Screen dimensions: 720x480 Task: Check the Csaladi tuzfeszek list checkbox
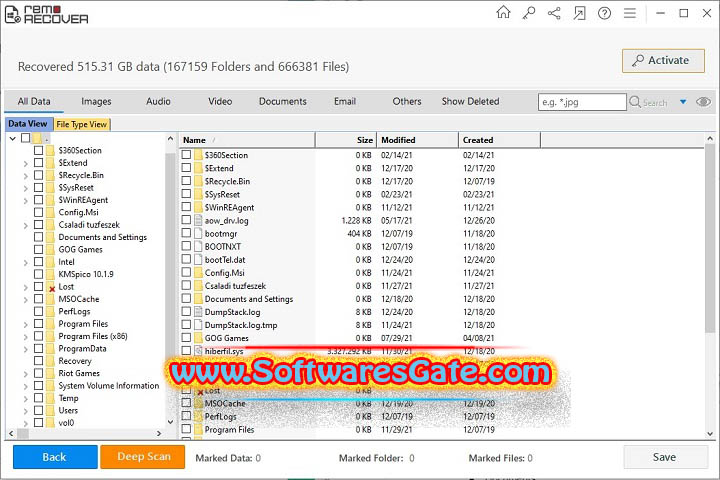click(x=186, y=285)
